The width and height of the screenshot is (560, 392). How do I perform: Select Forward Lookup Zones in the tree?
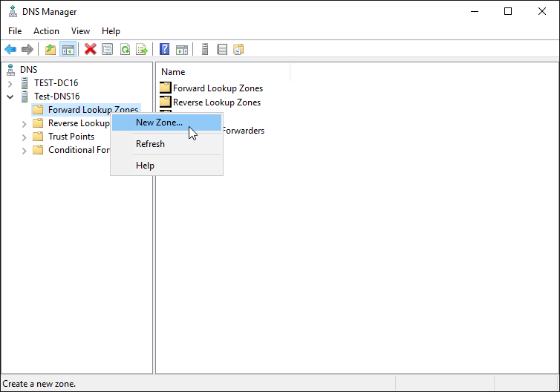(x=94, y=110)
